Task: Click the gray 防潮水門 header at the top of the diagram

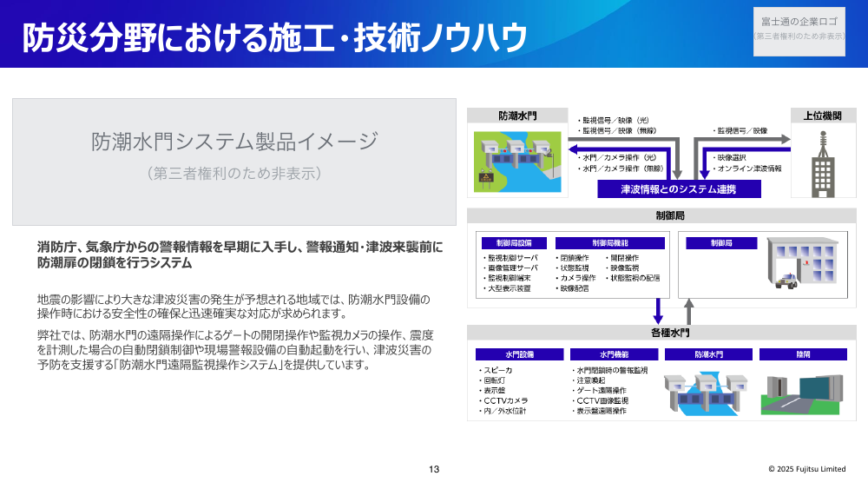Action: click(517, 116)
